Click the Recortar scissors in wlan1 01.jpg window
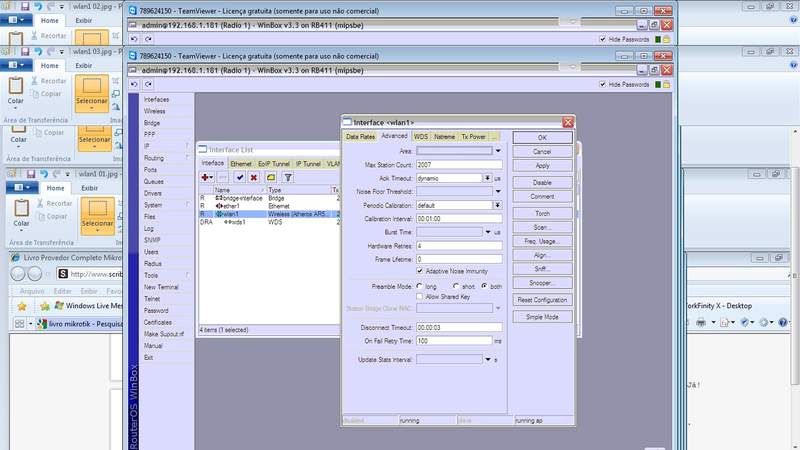This screenshot has width=800, height=450. click(40, 203)
